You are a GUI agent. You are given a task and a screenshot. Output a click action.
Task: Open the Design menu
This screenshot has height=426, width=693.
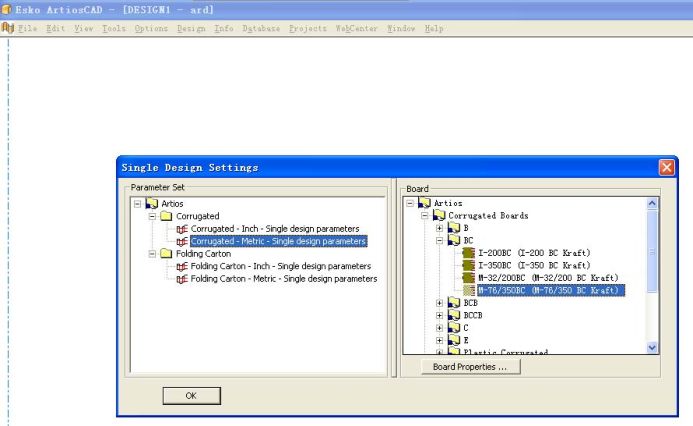[x=190, y=28]
